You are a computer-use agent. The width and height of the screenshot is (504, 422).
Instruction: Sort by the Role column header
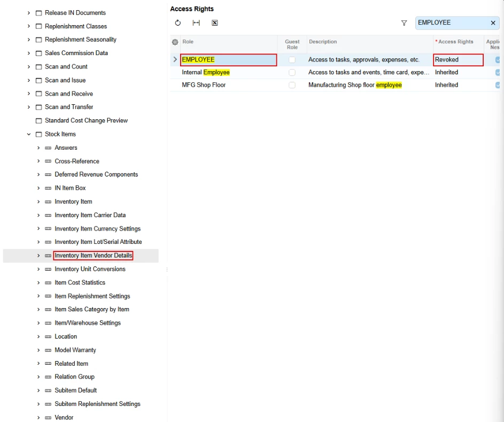tap(188, 42)
